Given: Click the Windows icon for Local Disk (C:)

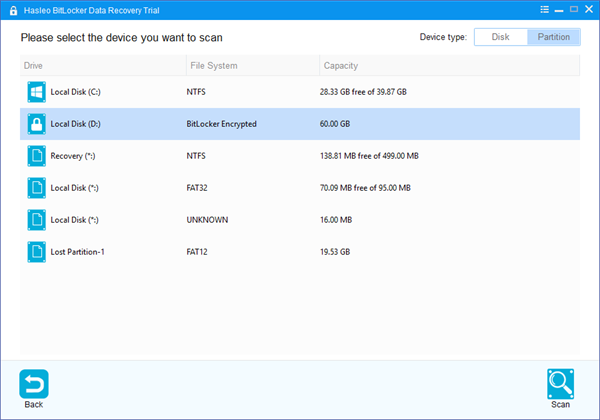Looking at the screenshot, I should [x=37, y=92].
